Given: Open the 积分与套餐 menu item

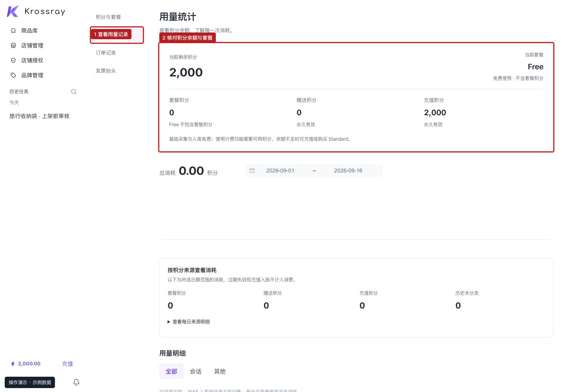Looking at the screenshot, I should pyautogui.click(x=108, y=17).
